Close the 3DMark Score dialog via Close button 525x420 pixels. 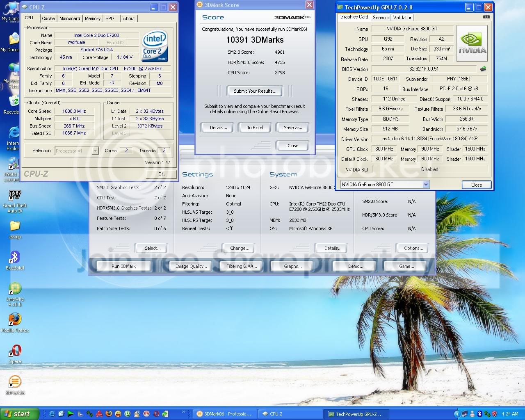click(293, 146)
